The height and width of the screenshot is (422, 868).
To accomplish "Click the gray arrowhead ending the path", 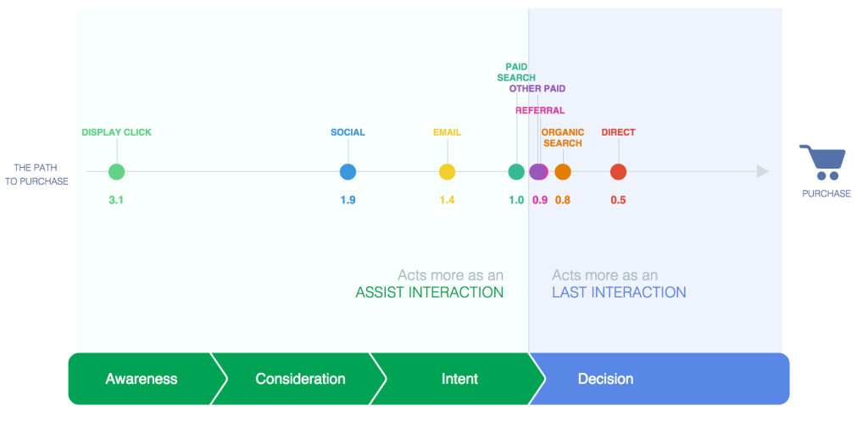I will point(763,172).
